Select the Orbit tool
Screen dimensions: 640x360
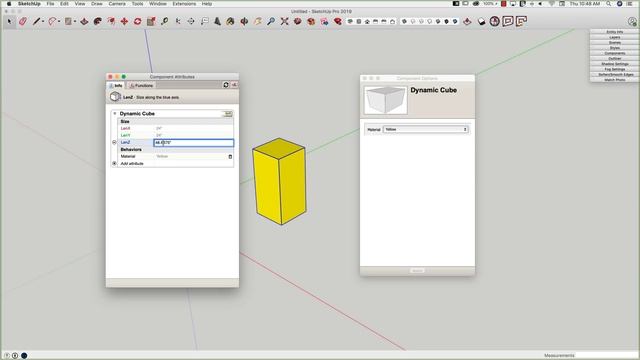[x=244, y=21]
